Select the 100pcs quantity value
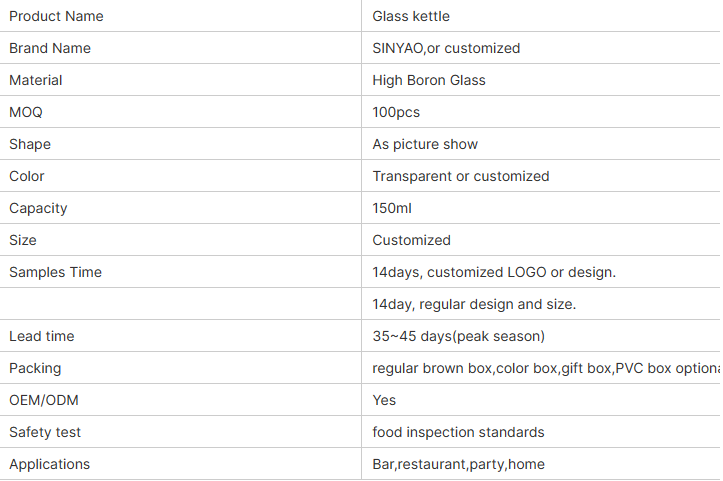This screenshot has width=723, height=481. [396, 112]
